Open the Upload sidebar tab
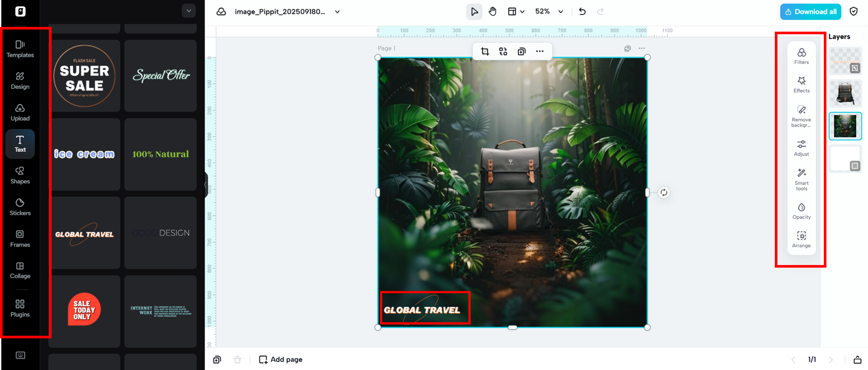 (20, 112)
